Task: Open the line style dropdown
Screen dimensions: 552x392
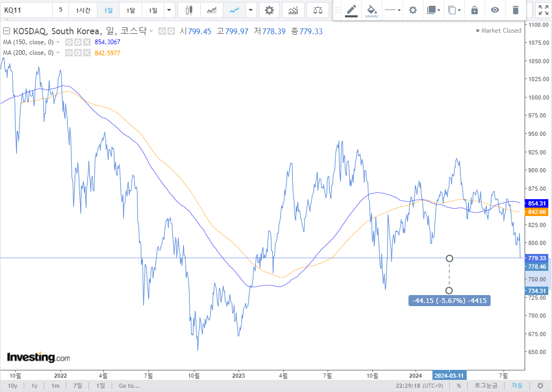Action: (x=392, y=10)
